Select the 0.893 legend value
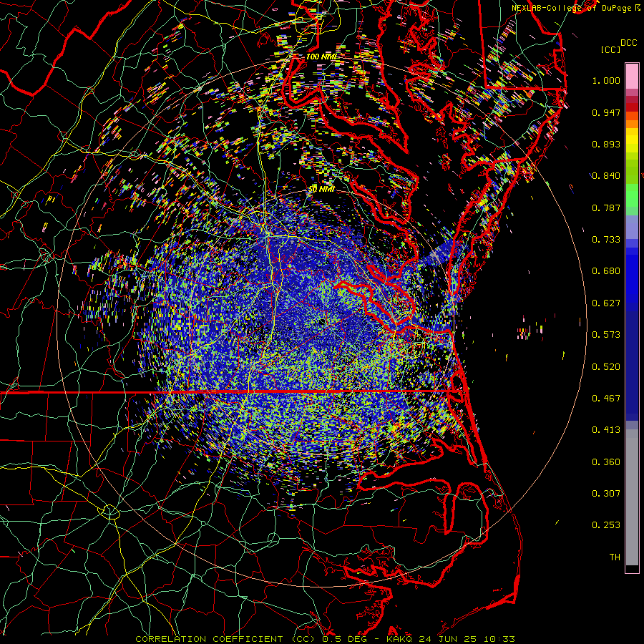 coord(606,144)
